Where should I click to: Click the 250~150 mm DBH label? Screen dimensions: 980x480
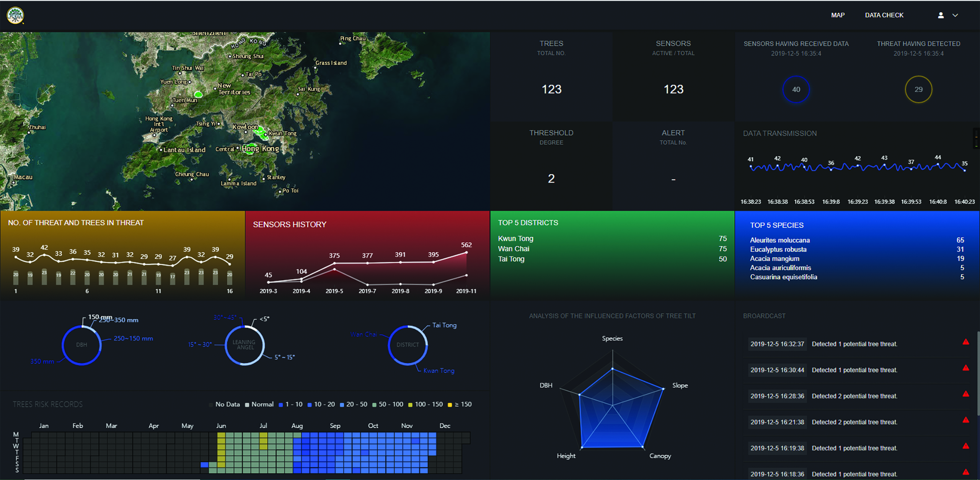(x=133, y=339)
